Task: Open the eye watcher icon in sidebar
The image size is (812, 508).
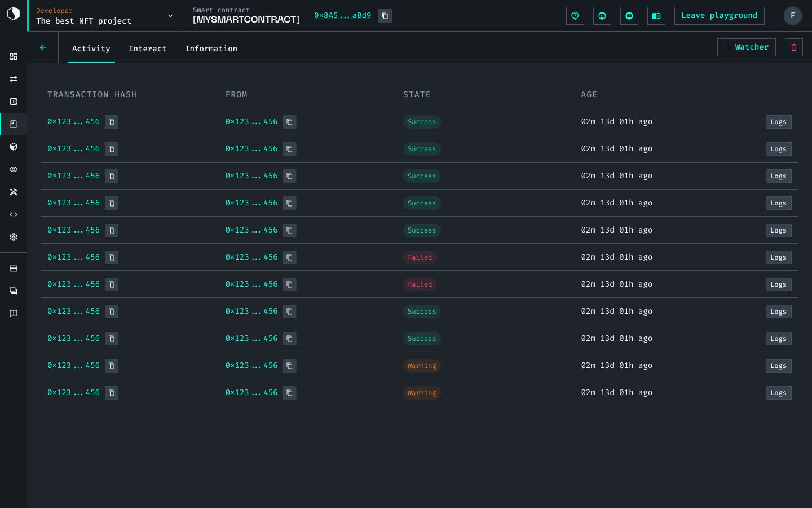Action: [x=14, y=169]
